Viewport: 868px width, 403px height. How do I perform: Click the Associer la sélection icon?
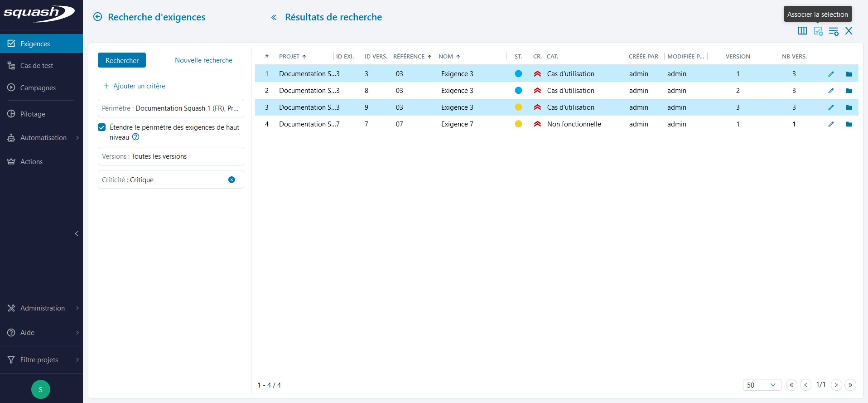[x=818, y=31]
